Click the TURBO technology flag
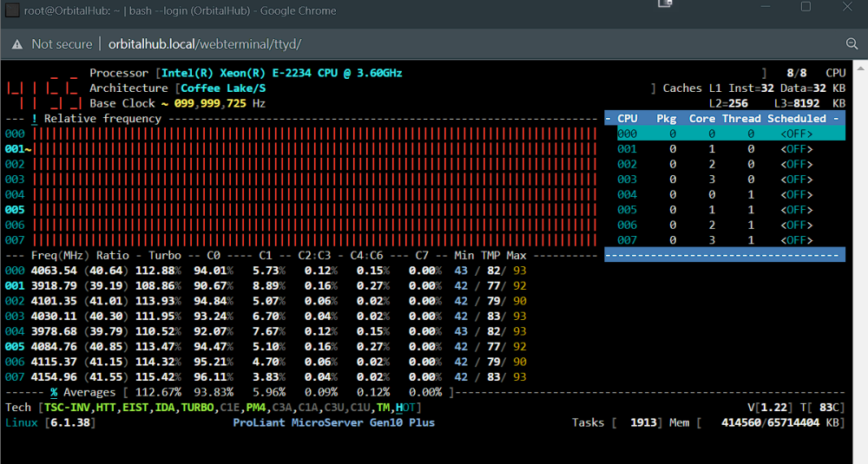Screen dimensions: 868x464 coord(197,408)
